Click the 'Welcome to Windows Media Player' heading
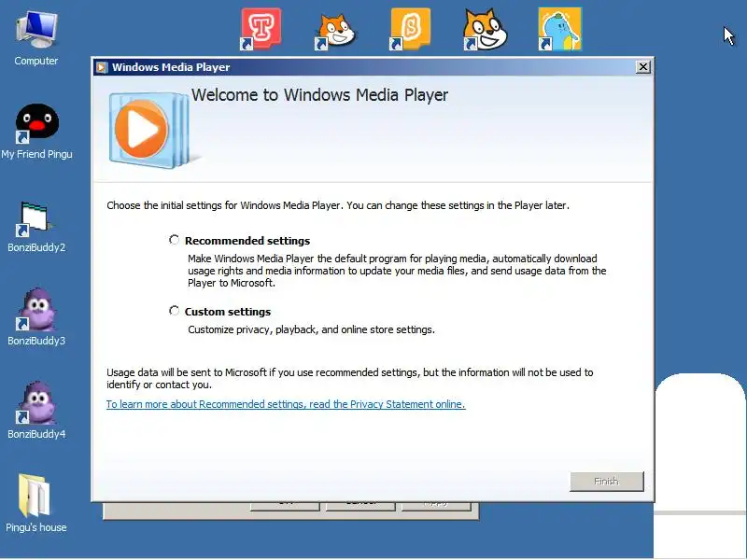Viewport: 747px width, 560px height. pos(319,95)
